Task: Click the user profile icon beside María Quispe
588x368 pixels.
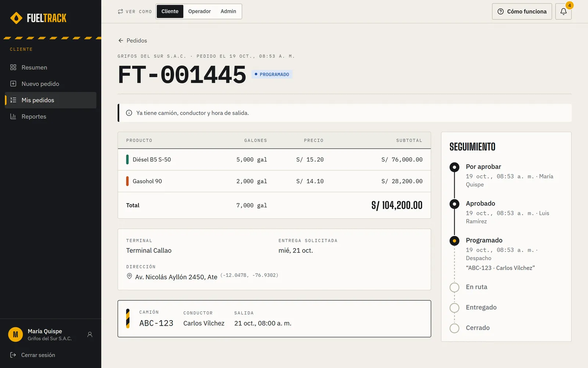Action: 90,335
